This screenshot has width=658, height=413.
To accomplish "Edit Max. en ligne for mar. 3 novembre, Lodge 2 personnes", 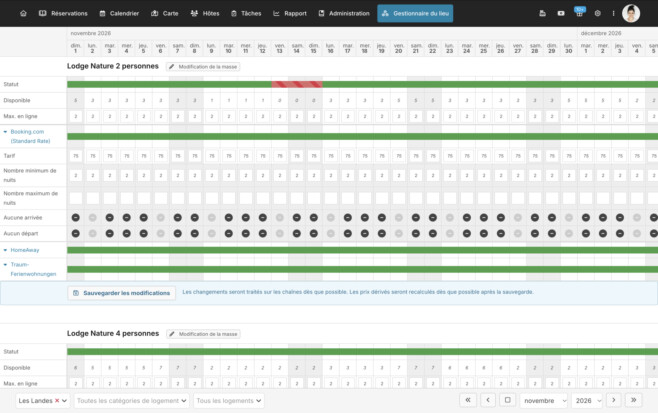I will pos(110,116).
